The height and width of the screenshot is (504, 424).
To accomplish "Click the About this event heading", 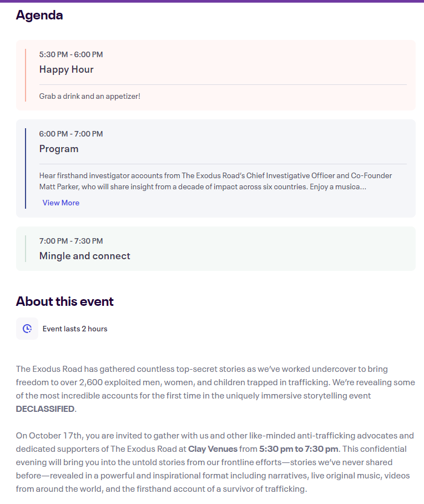I will pos(65,301).
